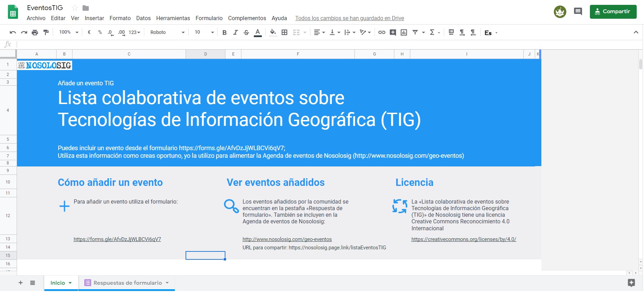Toggle strikethrough formatting

pos(246,32)
